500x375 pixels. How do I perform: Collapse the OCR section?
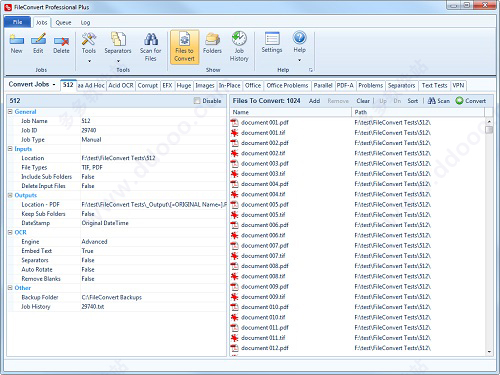[10, 232]
